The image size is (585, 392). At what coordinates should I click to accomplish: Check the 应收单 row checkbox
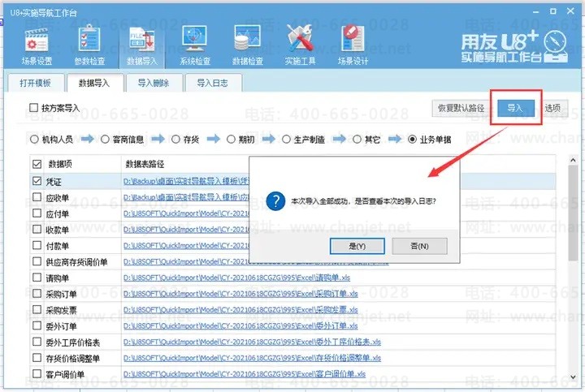click(x=37, y=196)
